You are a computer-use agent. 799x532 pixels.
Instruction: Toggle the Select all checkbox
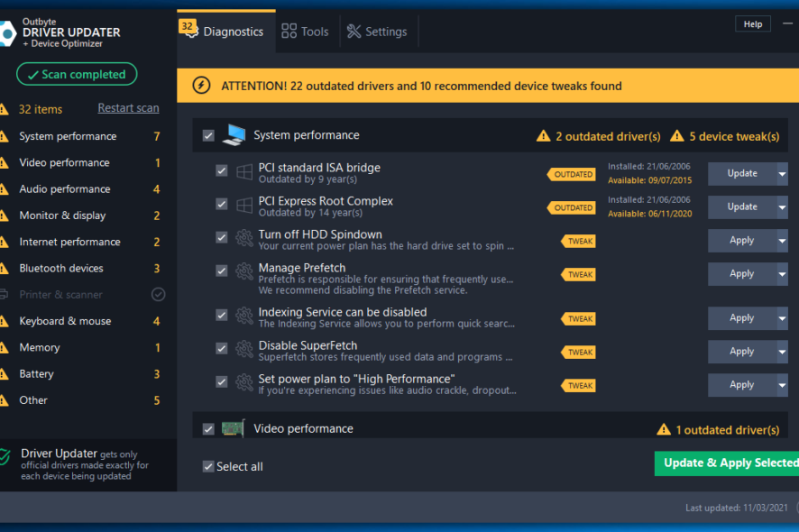[208, 466]
